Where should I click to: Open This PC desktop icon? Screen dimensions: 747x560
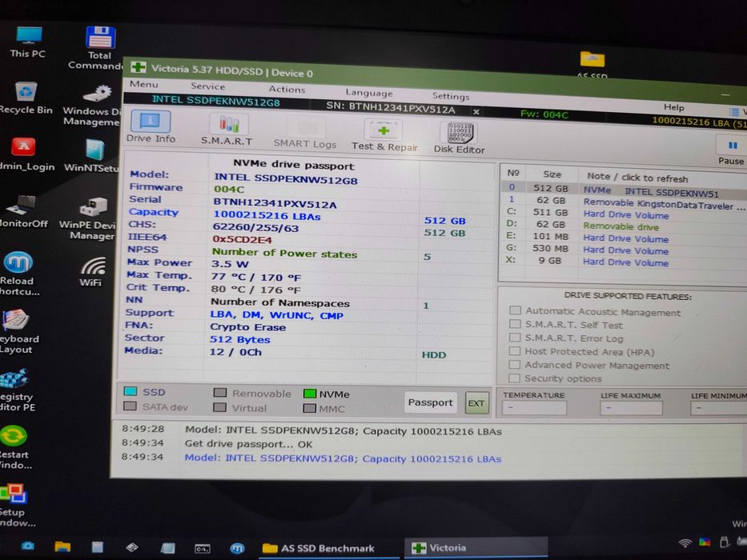pos(28,36)
